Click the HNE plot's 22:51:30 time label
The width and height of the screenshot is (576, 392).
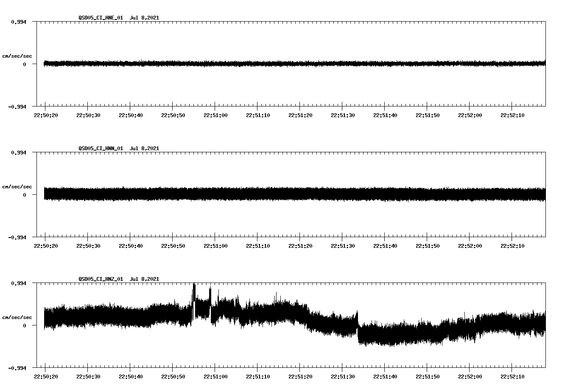342,115
